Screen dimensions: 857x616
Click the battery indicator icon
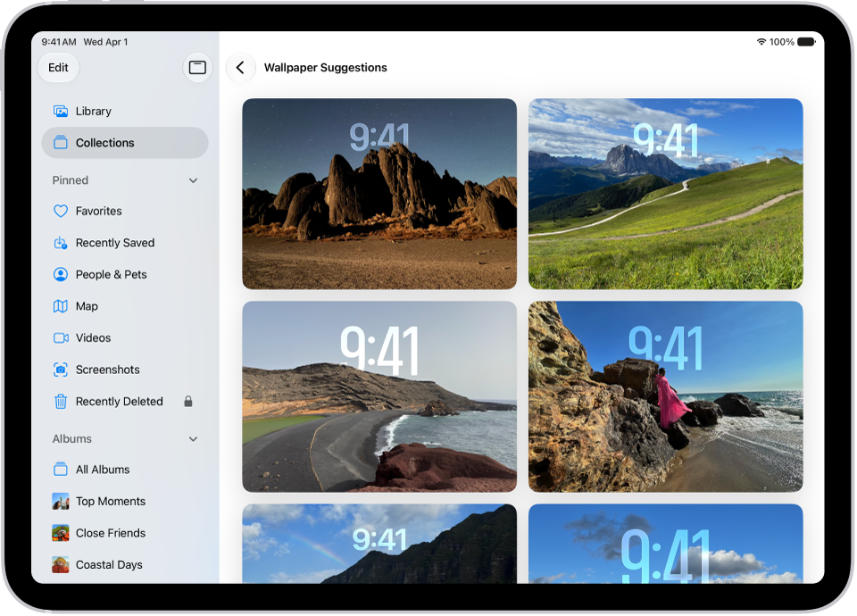807,42
